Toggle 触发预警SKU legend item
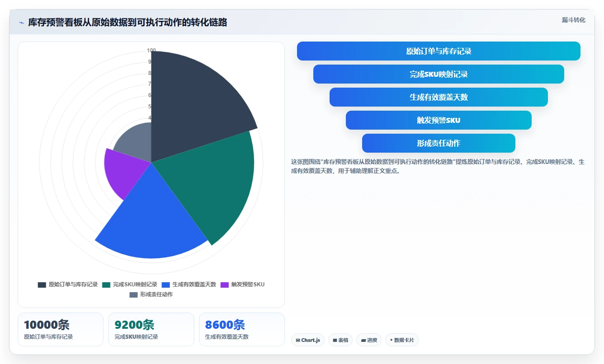Screen dimensions: 604x364 click(242, 285)
